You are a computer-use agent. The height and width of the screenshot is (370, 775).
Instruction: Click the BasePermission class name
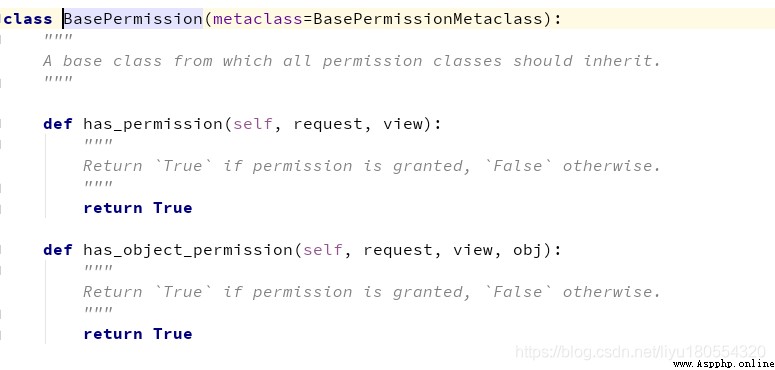(x=133, y=19)
